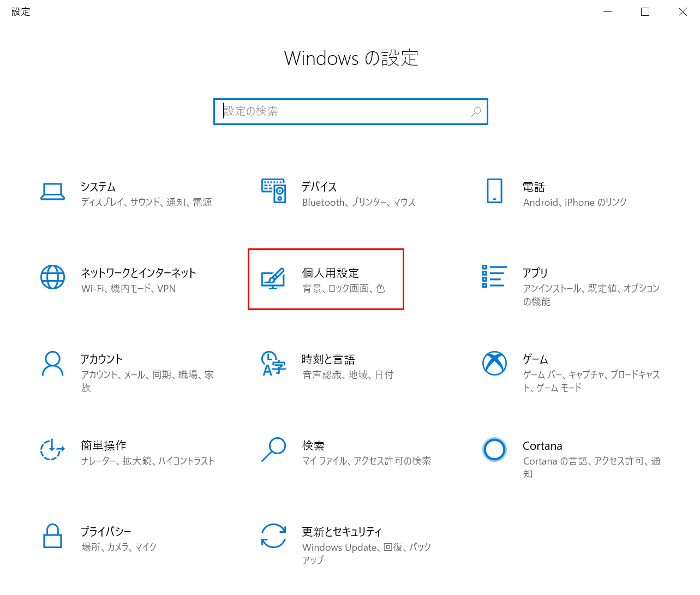Click '場所、カメラ、マイク' description
The image size is (700, 595).
coord(119,546)
